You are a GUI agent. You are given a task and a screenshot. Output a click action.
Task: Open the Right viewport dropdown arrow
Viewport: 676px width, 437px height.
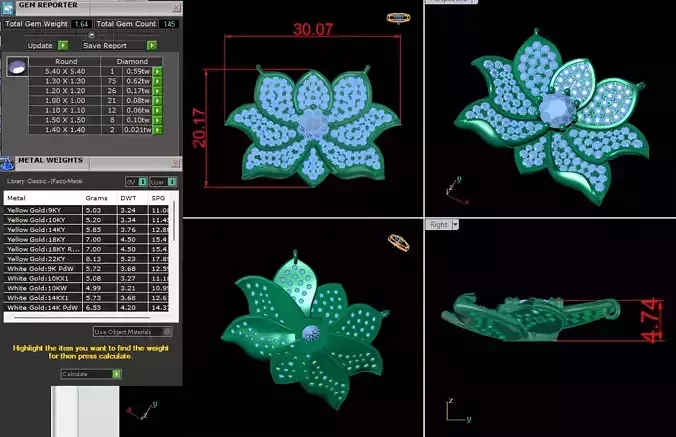coord(455,225)
